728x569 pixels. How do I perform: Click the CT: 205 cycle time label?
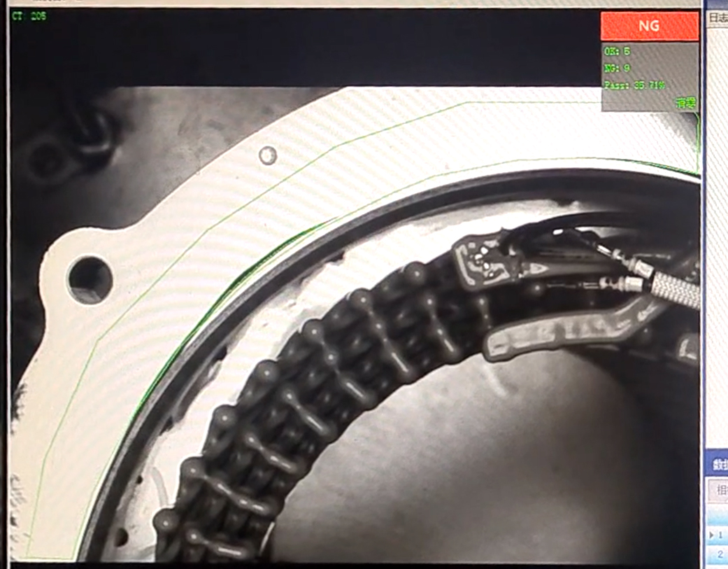[x=29, y=16]
